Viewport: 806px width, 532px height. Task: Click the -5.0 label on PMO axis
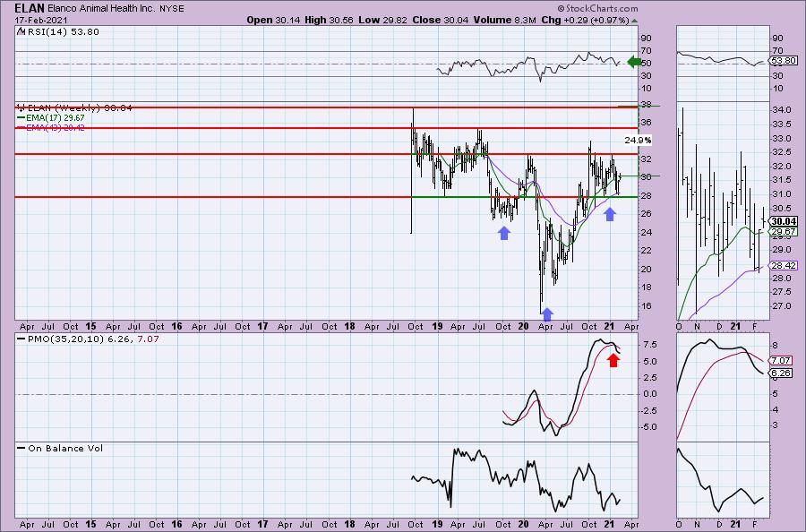[x=648, y=427]
